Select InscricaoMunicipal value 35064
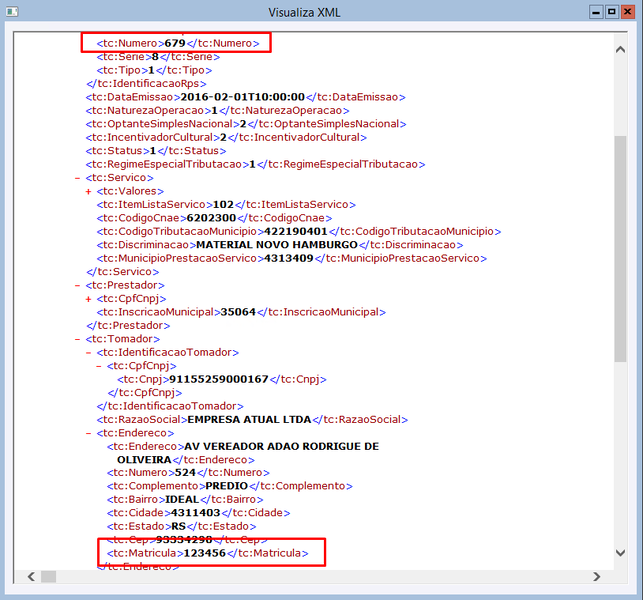The height and width of the screenshot is (600, 643). (238, 312)
